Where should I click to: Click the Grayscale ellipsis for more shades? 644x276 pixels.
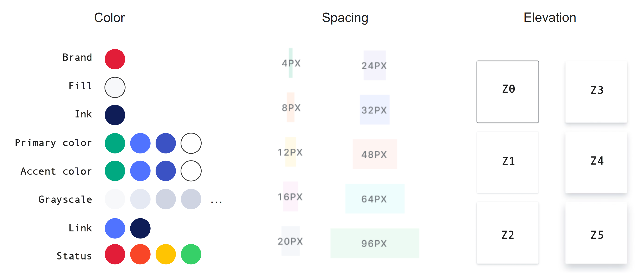[x=216, y=201]
